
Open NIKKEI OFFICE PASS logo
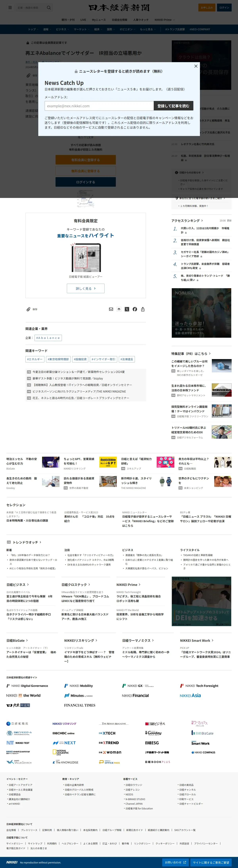click(x=109, y=762)
